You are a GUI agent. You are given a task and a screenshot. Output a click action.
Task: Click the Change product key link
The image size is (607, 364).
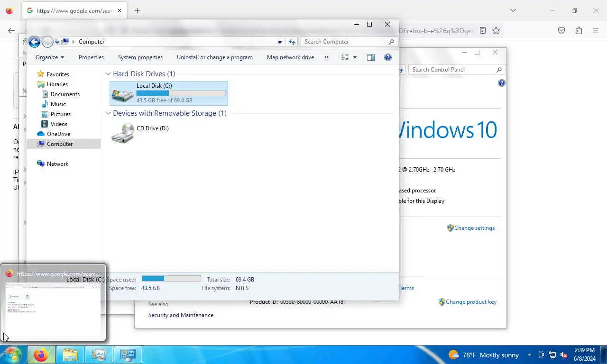pyautogui.click(x=471, y=302)
